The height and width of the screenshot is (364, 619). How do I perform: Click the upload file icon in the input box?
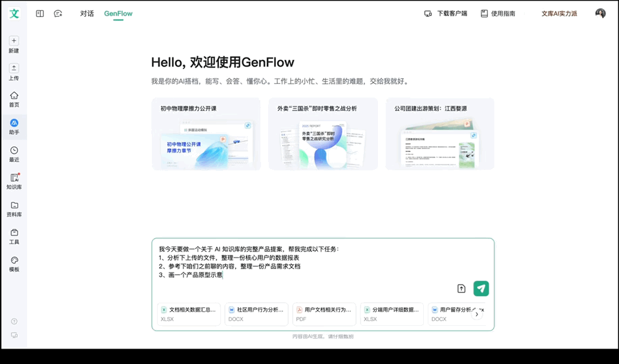coord(461,288)
